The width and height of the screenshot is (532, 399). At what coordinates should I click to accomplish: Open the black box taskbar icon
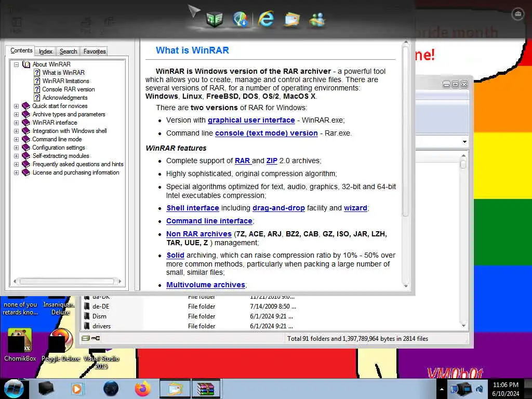[46, 389]
